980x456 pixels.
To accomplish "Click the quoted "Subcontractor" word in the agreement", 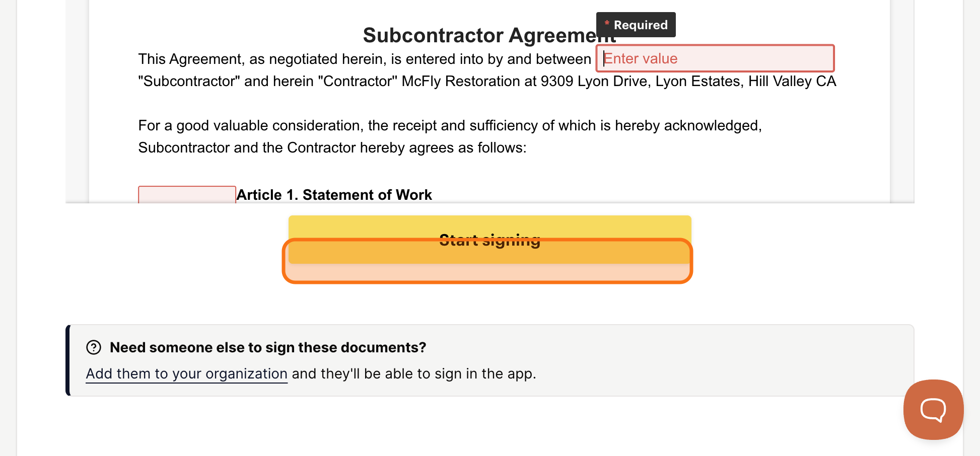I will point(189,81).
